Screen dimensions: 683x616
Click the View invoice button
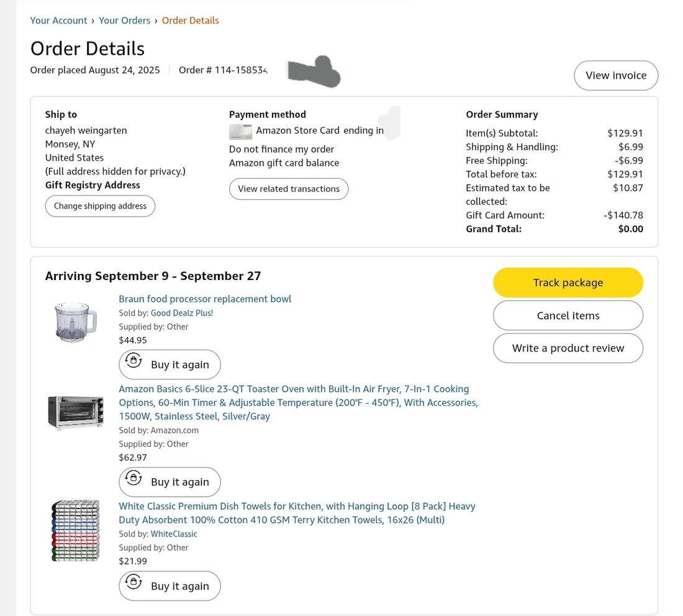coord(615,75)
